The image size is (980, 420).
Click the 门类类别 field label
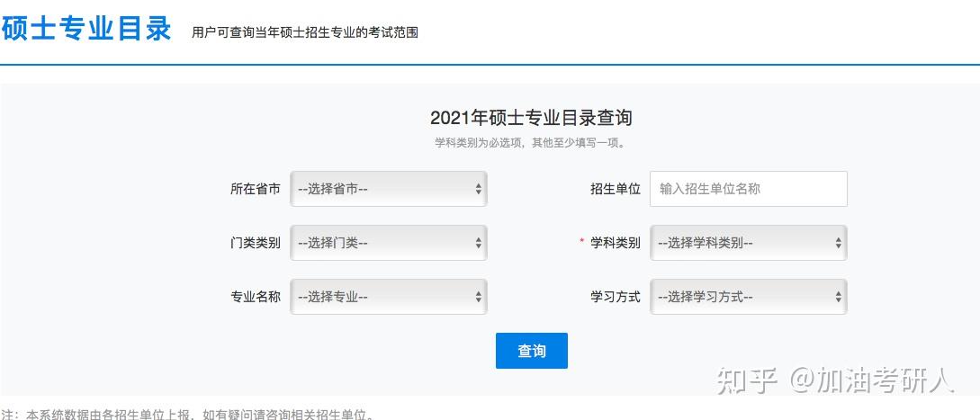256,243
